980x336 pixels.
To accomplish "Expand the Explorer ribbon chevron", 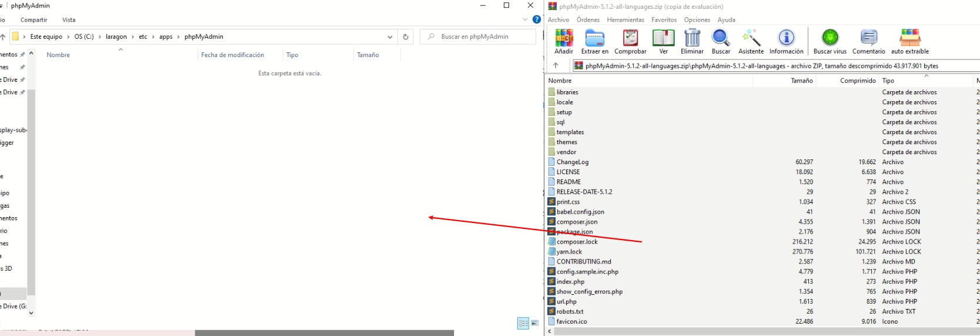I will click(526, 19).
